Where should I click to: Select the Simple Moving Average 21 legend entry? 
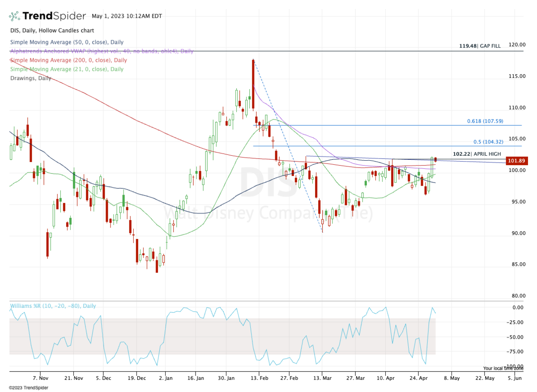[66, 69]
